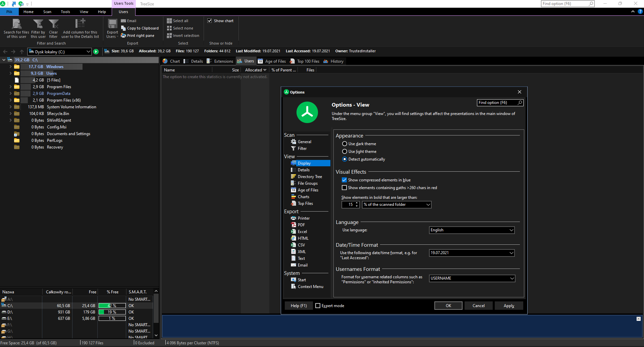Click OK in the Options dialog
The image size is (644, 347).
click(x=448, y=306)
